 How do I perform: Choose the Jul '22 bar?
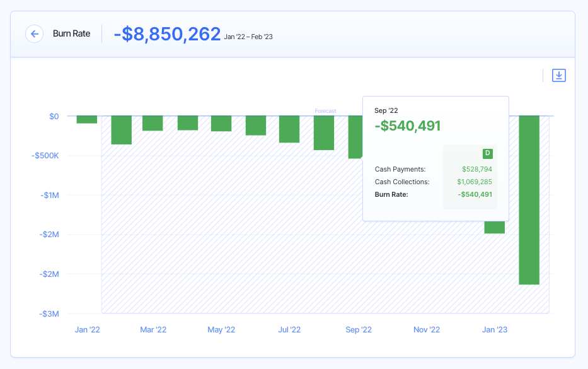tap(289, 129)
